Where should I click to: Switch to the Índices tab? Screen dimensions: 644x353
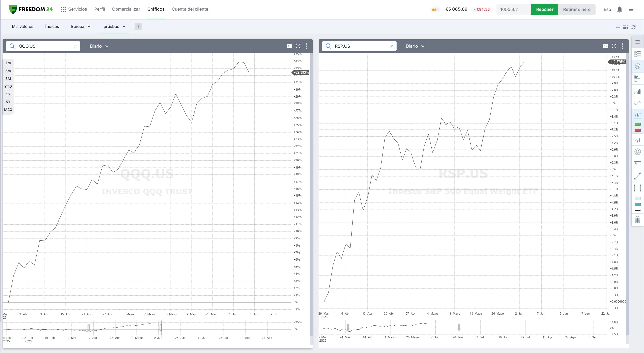coord(52,26)
